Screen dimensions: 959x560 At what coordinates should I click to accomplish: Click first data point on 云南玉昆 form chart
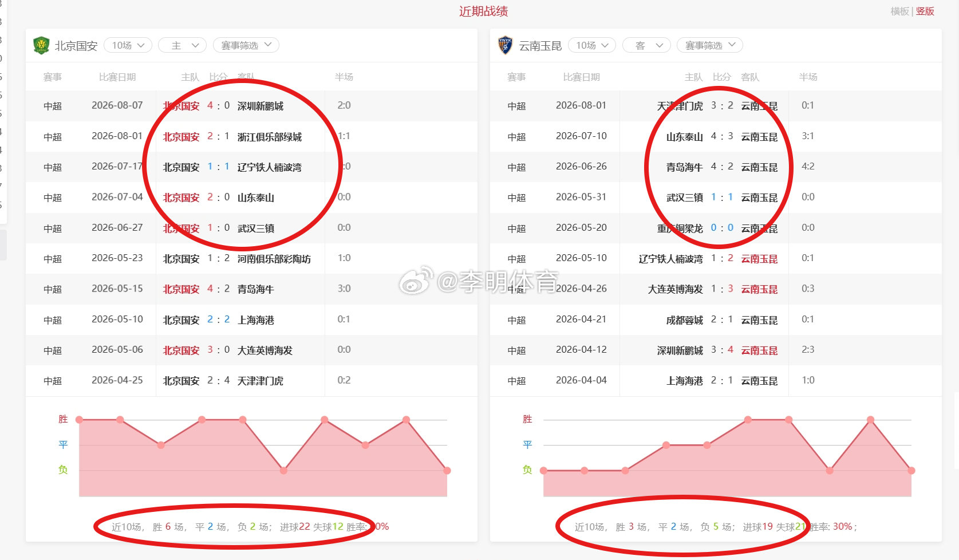coord(543,471)
